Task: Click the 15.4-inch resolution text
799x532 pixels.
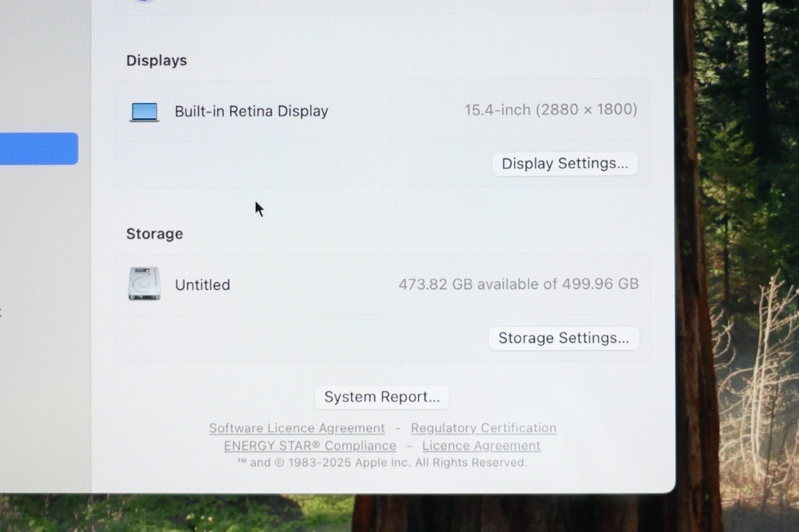Action: [x=551, y=110]
